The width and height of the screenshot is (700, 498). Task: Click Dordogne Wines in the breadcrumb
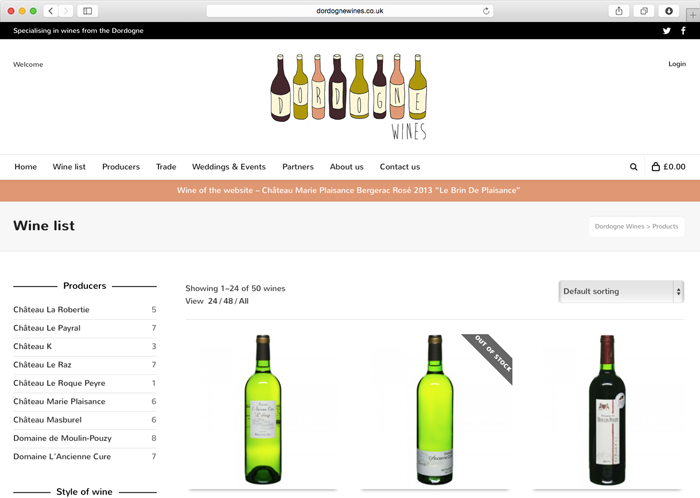tap(620, 227)
